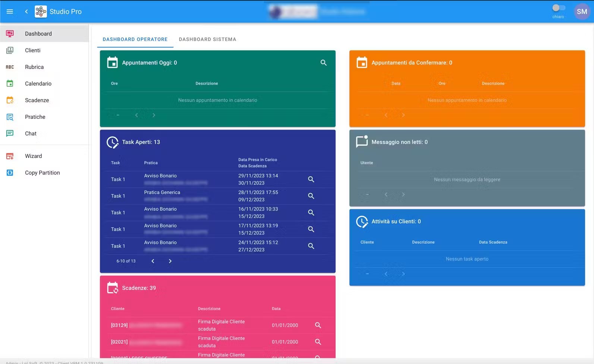Click the Task Aperti clock icon
This screenshot has width=594, height=364.
113,142
